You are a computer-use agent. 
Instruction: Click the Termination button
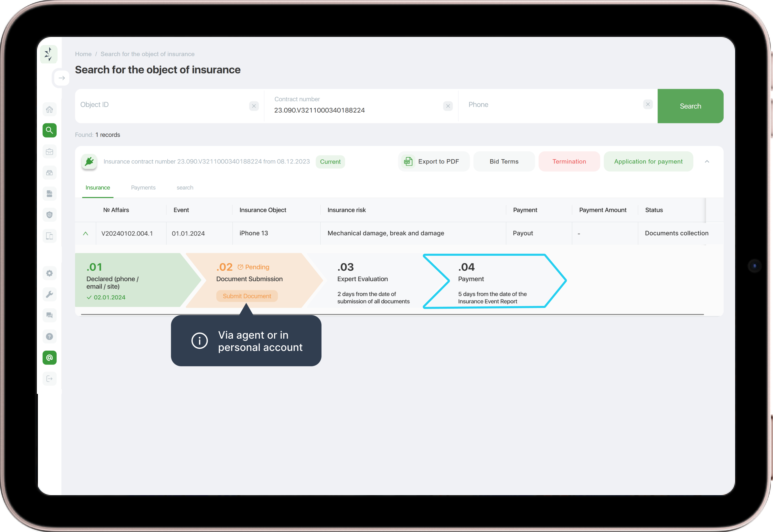pos(569,162)
